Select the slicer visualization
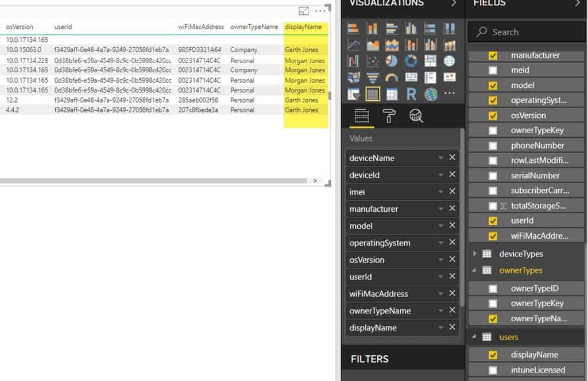The height and width of the screenshot is (381, 588). coord(353,94)
